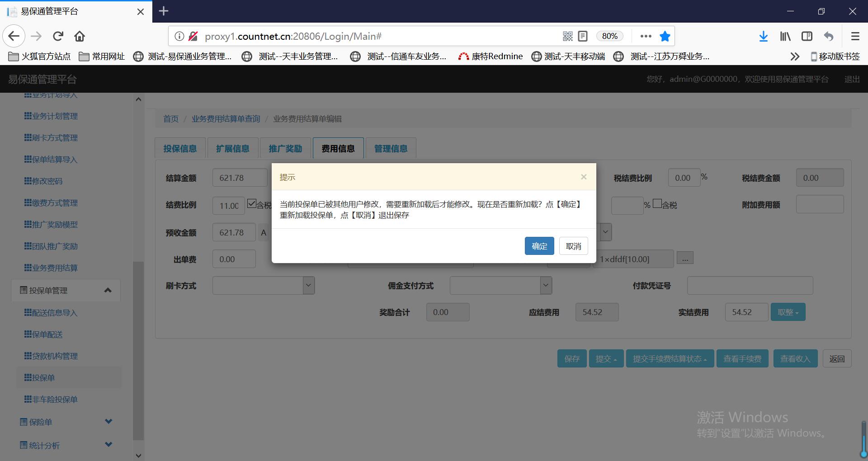The width and height of the screenshot is (868, 461).
Task: Toggle reader view icon
Action: point(583,36)
